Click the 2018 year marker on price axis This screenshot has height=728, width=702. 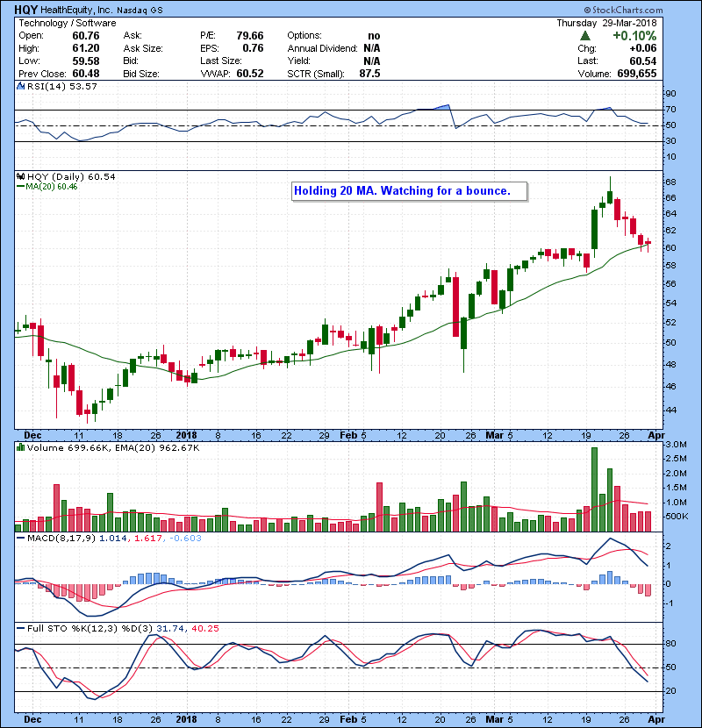(186, 433)
